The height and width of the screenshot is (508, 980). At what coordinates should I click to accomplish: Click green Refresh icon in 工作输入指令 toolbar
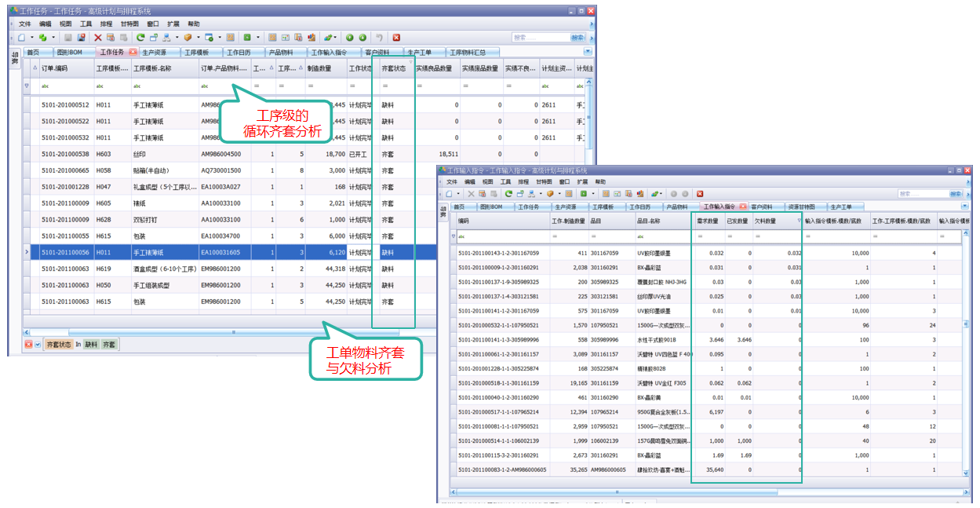pos(508,193)
